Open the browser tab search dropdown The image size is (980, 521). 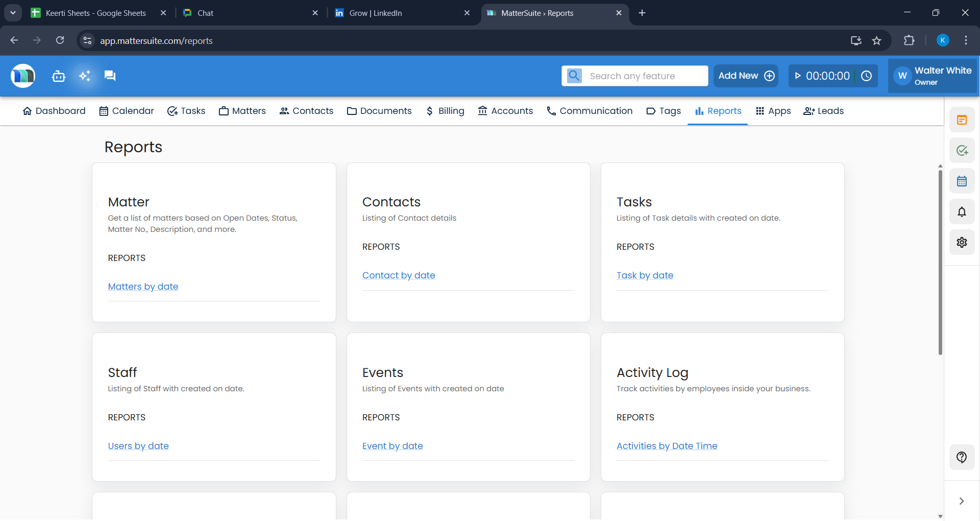point(13,13)
